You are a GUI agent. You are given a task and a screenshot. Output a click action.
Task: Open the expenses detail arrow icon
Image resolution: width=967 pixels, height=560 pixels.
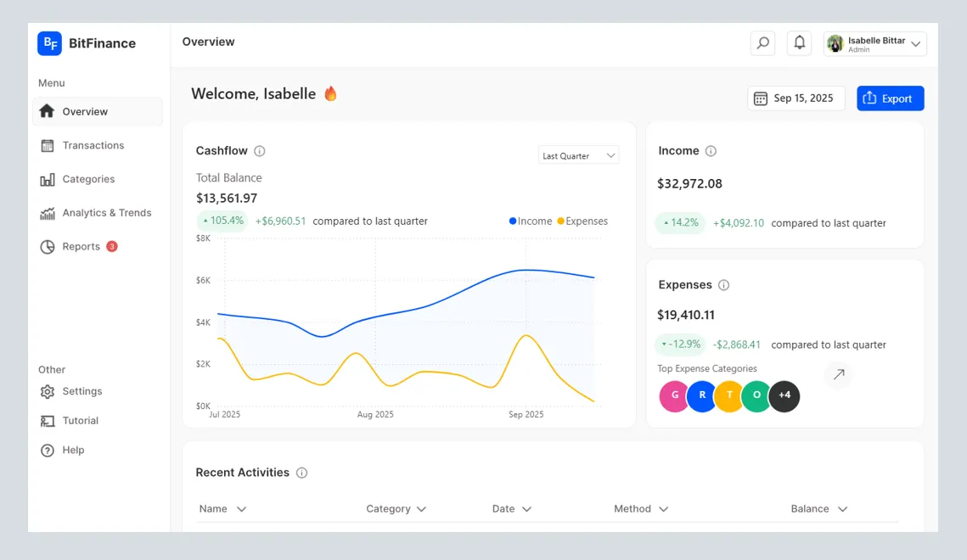838,374
